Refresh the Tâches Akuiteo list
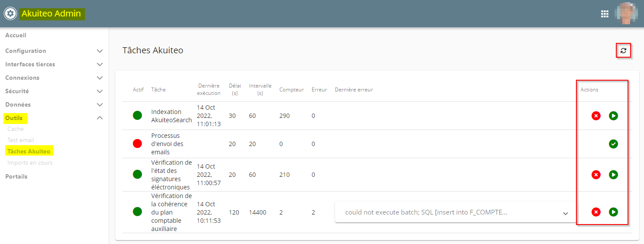 click(623, 51)
